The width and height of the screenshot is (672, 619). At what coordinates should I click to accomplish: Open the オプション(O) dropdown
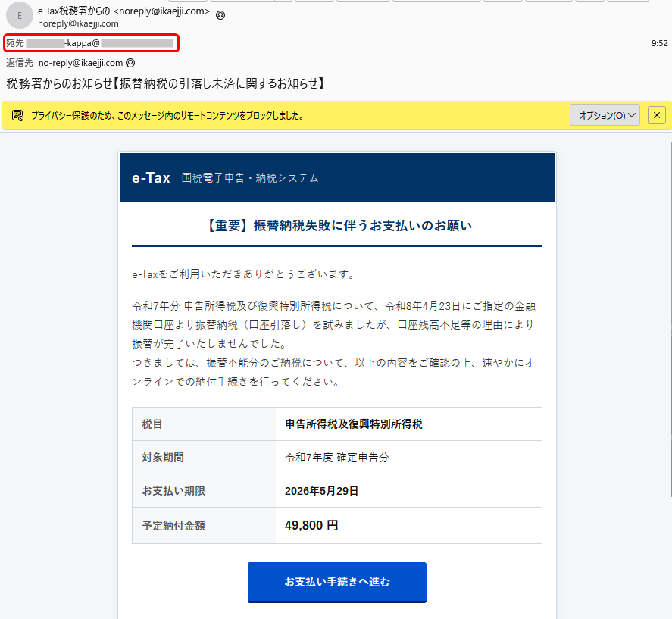[x=605, y=115]
